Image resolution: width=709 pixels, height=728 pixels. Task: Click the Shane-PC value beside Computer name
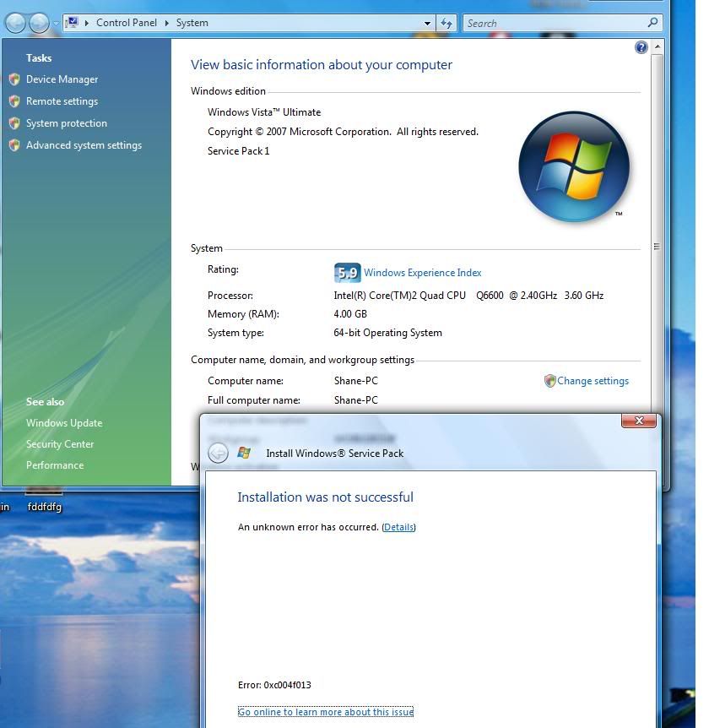coord(356,381)
